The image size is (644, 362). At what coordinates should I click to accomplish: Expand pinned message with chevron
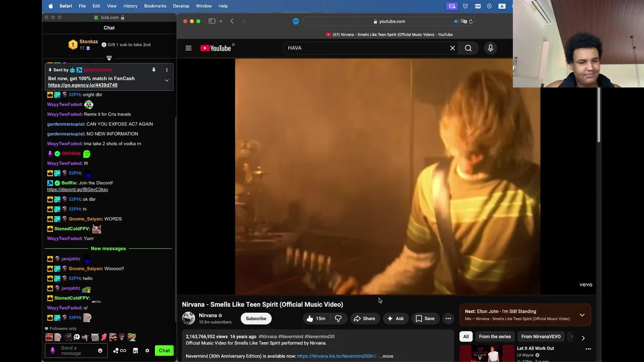[167, 80]
